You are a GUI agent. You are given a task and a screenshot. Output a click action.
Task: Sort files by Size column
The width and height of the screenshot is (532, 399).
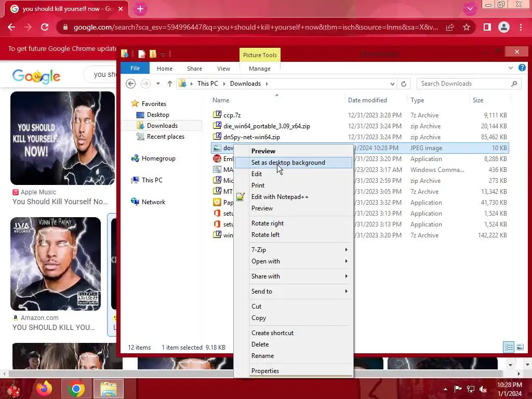[478, 100]
